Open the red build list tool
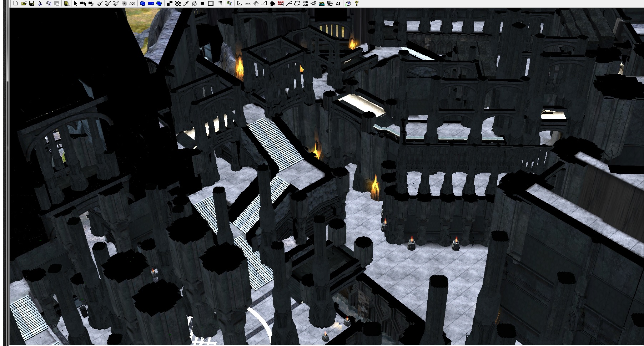Viewport: 644px width, 346px height. (281, 3)
